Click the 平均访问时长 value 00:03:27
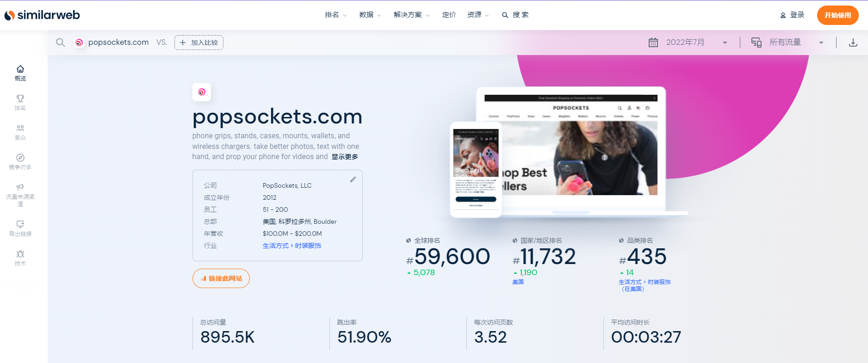868x363 pixels. tap(646, 337)
